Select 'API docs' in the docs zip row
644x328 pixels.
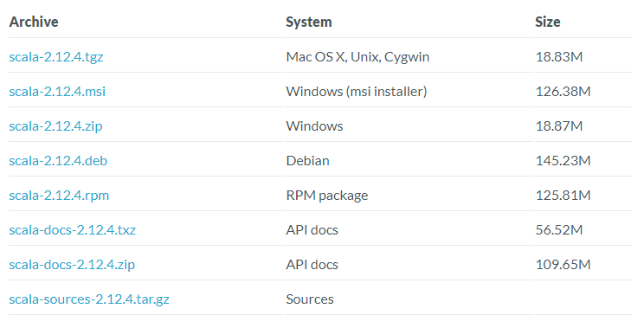[312, 265]
